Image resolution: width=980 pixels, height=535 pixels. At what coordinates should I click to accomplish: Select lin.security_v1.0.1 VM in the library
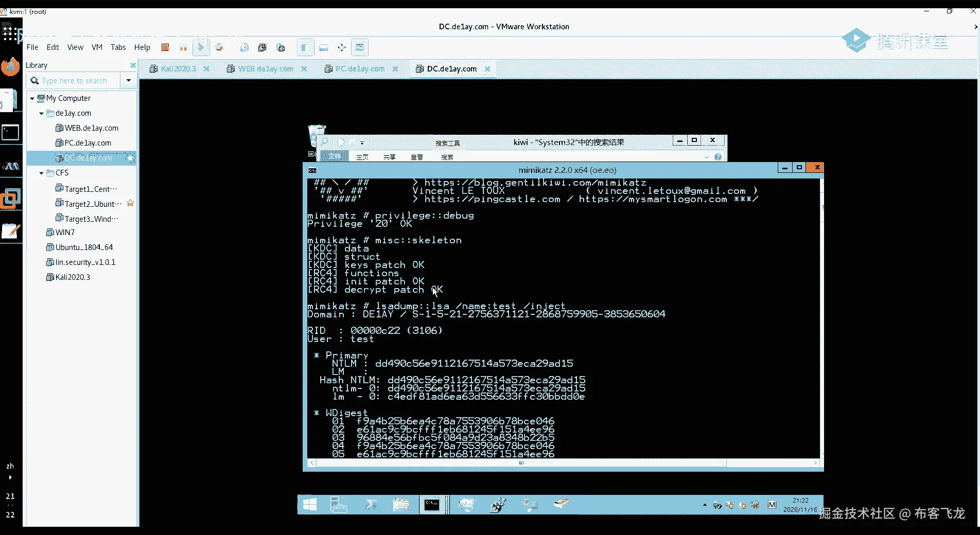click(x=81, y=262)
